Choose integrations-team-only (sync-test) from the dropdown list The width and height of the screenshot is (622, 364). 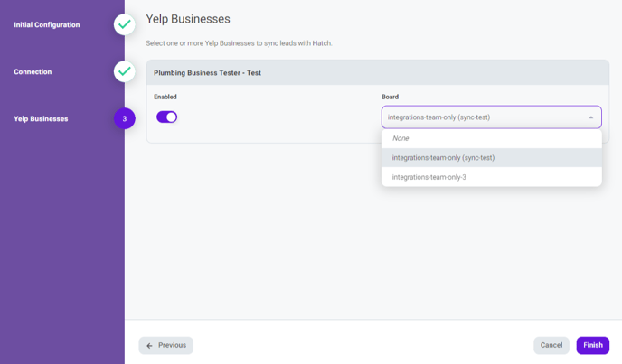click(443, 158)
